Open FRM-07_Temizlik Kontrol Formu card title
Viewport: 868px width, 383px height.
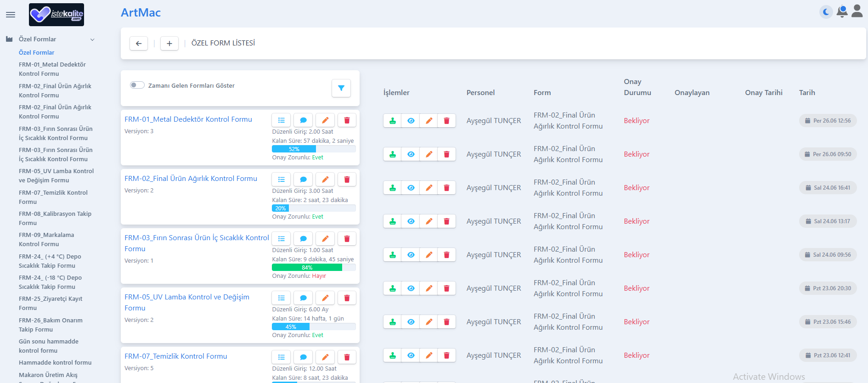coord(176,356)
